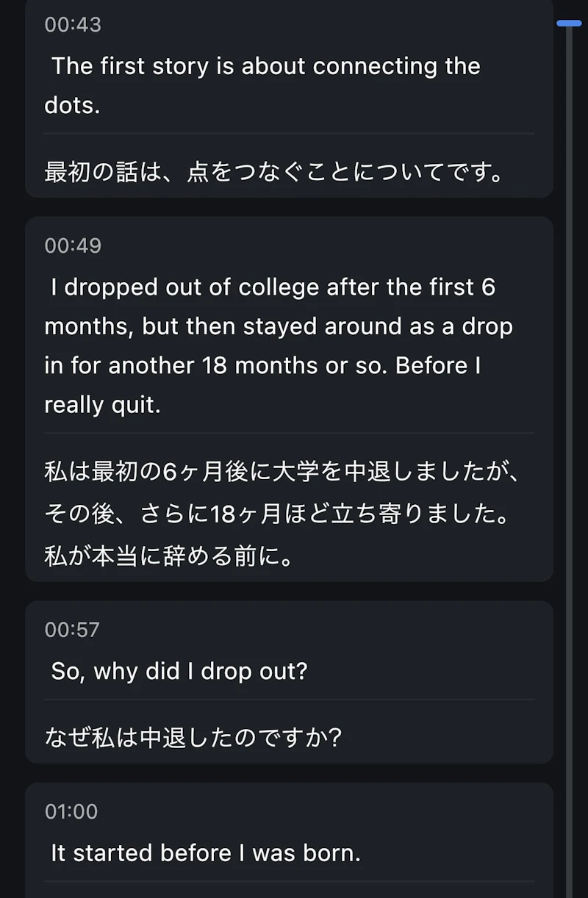
Task: Jump to the 00:57 timestamp
Action: (x=72, y=630)
